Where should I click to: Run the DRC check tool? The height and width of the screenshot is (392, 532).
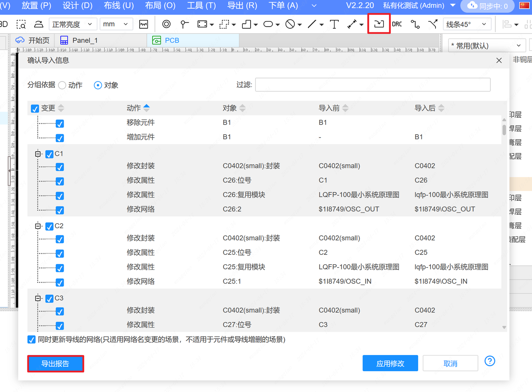pos(397,24)
